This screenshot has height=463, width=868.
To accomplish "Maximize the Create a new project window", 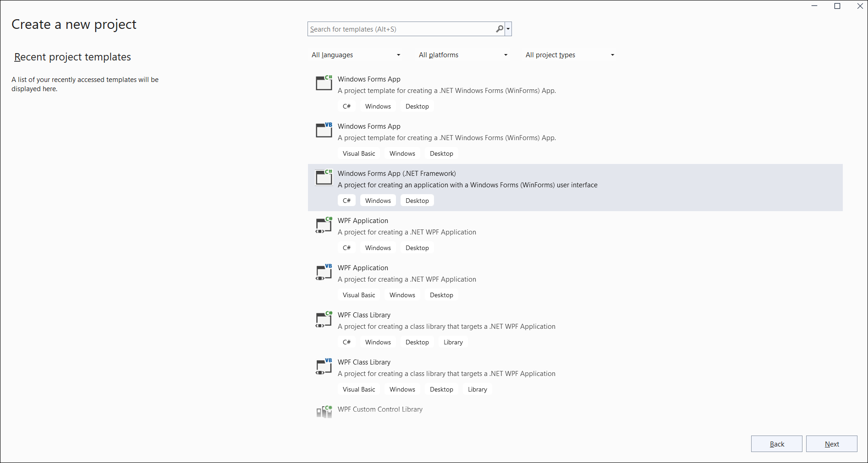I will [837, 6].
